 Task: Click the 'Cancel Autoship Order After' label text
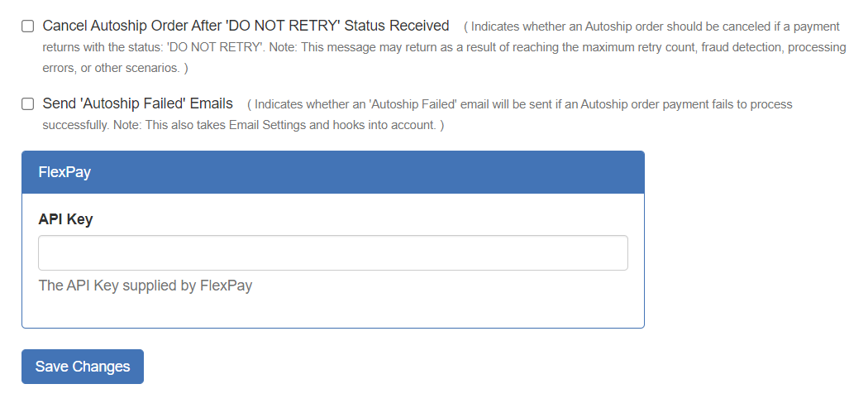pyautogui.click(x=132, y=26)
